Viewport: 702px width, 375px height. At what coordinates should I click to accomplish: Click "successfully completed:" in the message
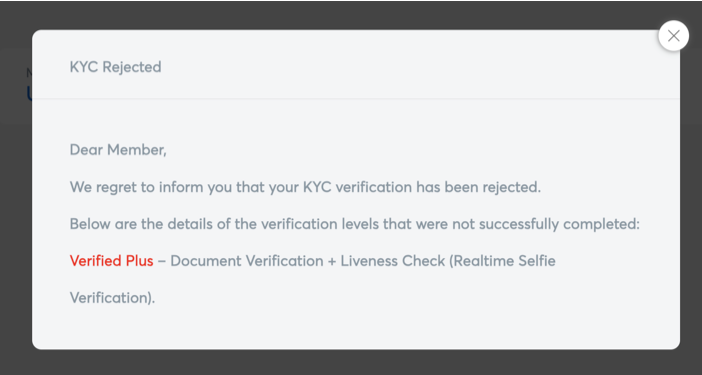coord(559,224)
